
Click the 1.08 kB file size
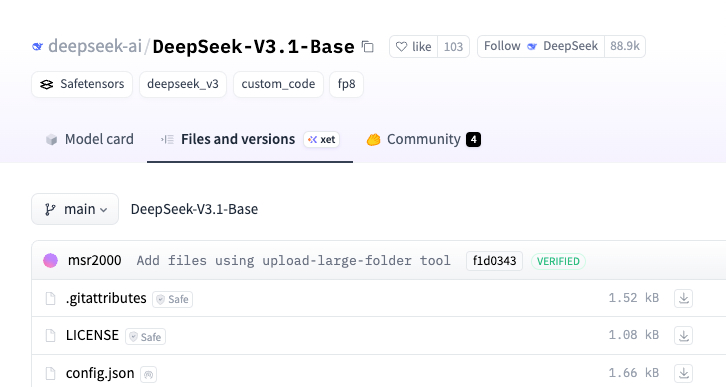coord(633,335)
